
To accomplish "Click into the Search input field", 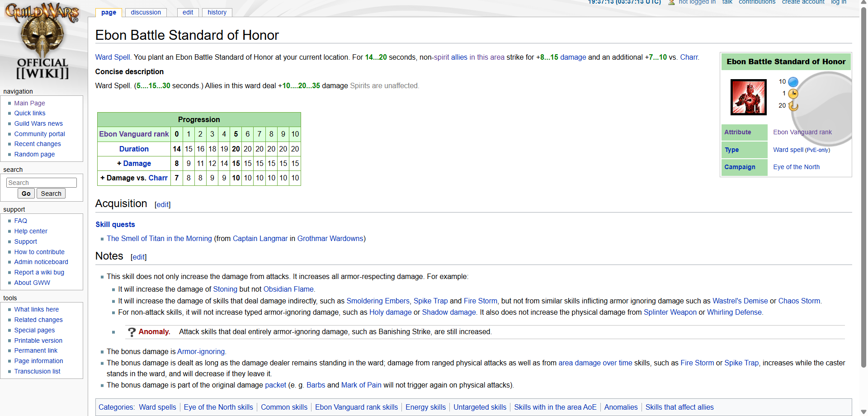I will pyautogui.click(x=42, y=183).
